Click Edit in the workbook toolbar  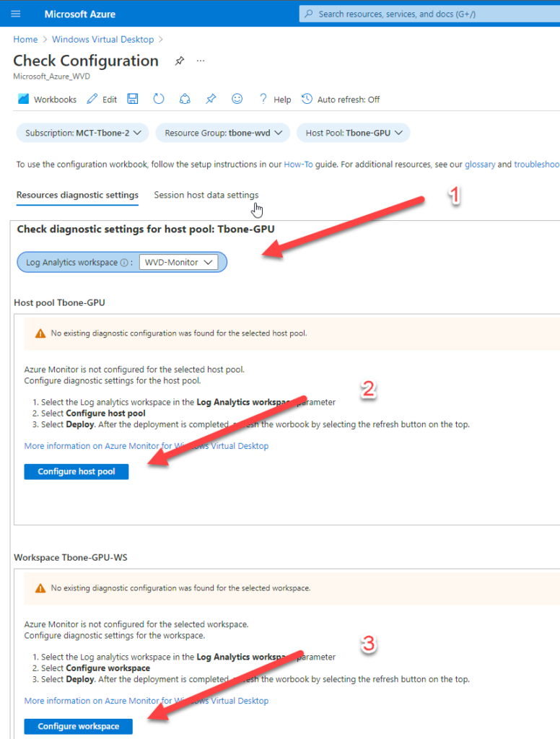(102, 100)
